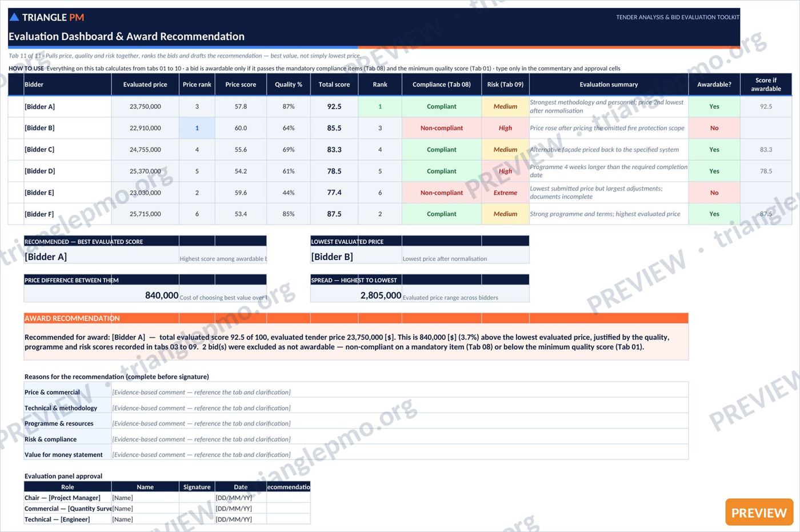Viewport: 800px width, 532px height.
Task: Click the evaluated price 23,750,000 cell
Action: coord(145,106)
